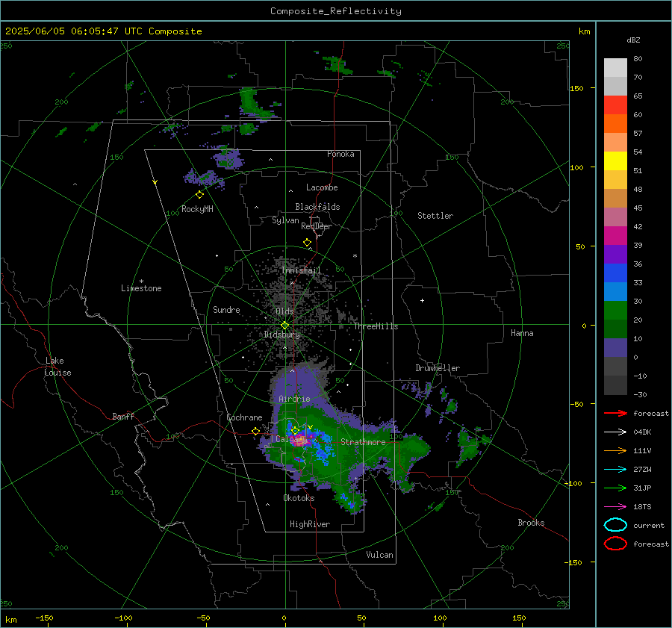672x628 pixels.
Task: Click the white 04DK arrow legend icon
Action: pos(615,432)
